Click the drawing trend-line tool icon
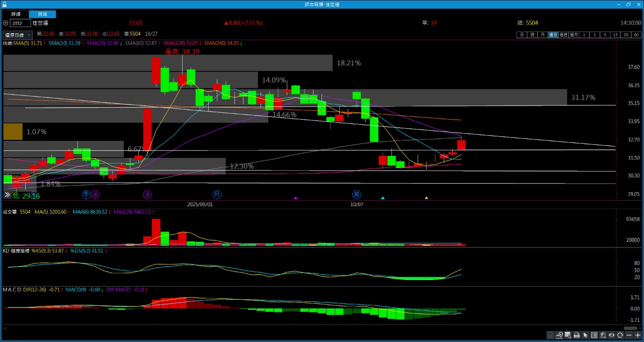 pyautogui.click(x=559, y=335)
